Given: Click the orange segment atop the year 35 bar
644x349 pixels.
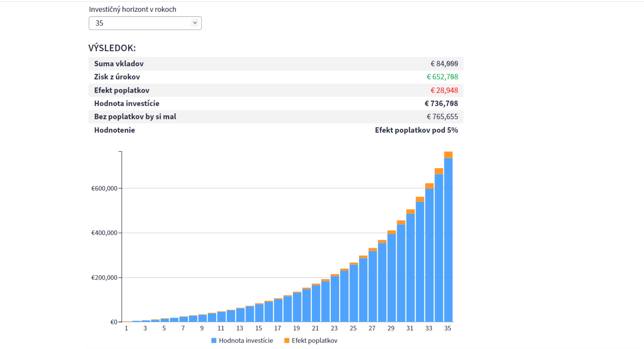Looking at the screenshot, I should 448,155.
